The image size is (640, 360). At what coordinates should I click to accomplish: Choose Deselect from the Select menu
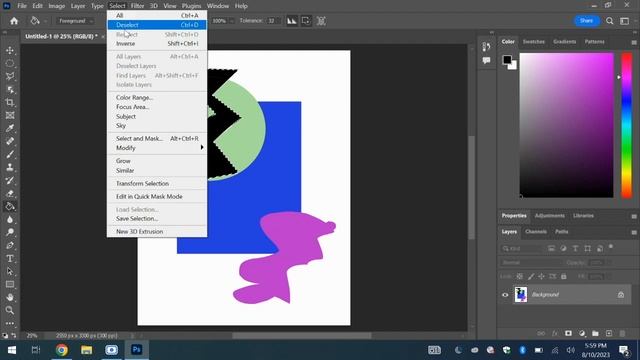click(157, 25)
